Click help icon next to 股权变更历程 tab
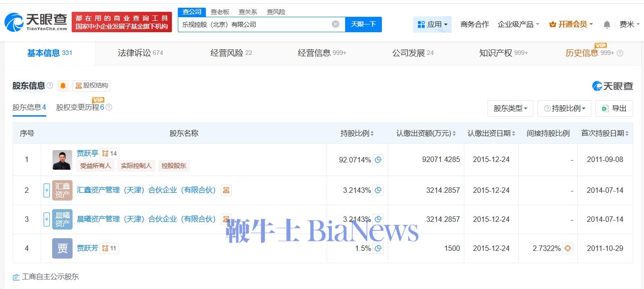 coord(109,108)
